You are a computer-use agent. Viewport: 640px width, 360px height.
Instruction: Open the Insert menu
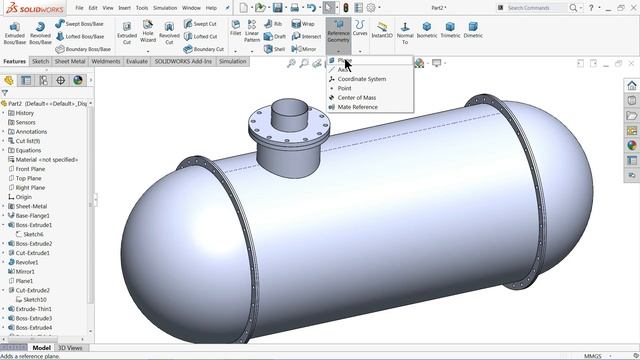(x=124, y=8)
